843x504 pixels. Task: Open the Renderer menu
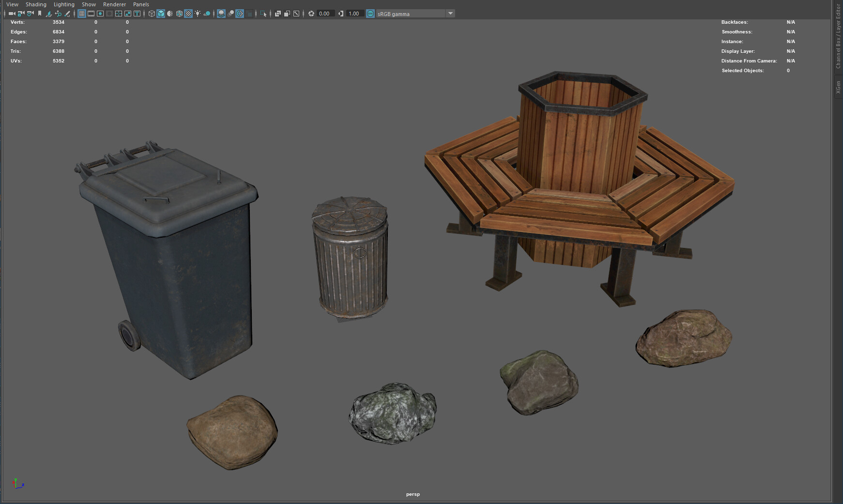tap(114, 4)
